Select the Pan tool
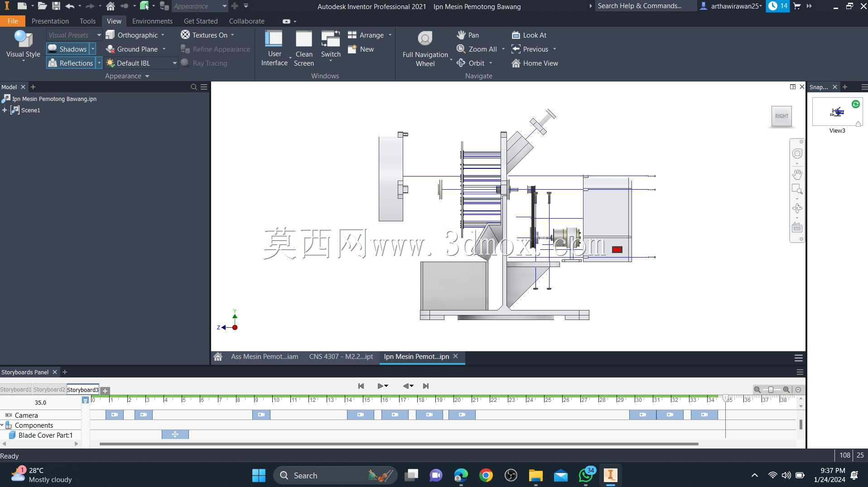Image resolution: width=868 pixels, height=487 pixels. (468, 35)
